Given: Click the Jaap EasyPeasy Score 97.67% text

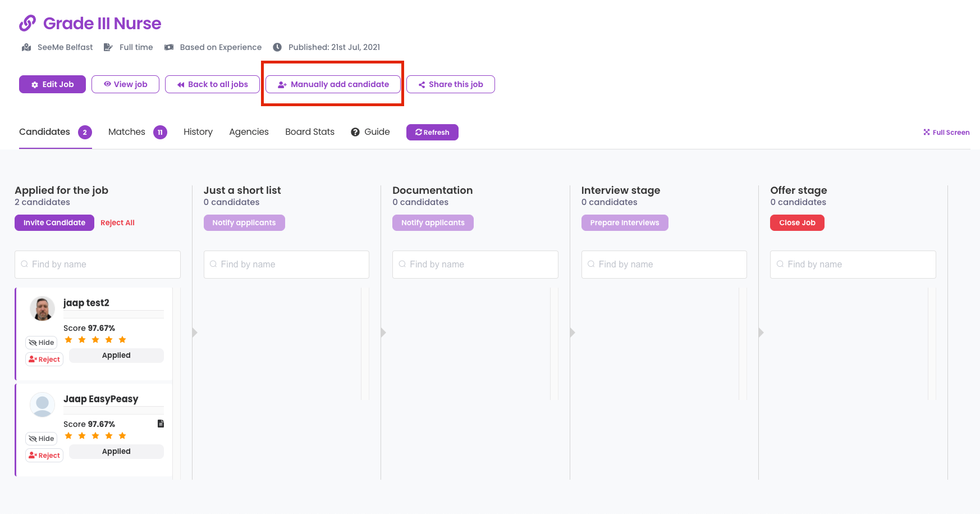Looking at the screenshot, I should 89,424.
